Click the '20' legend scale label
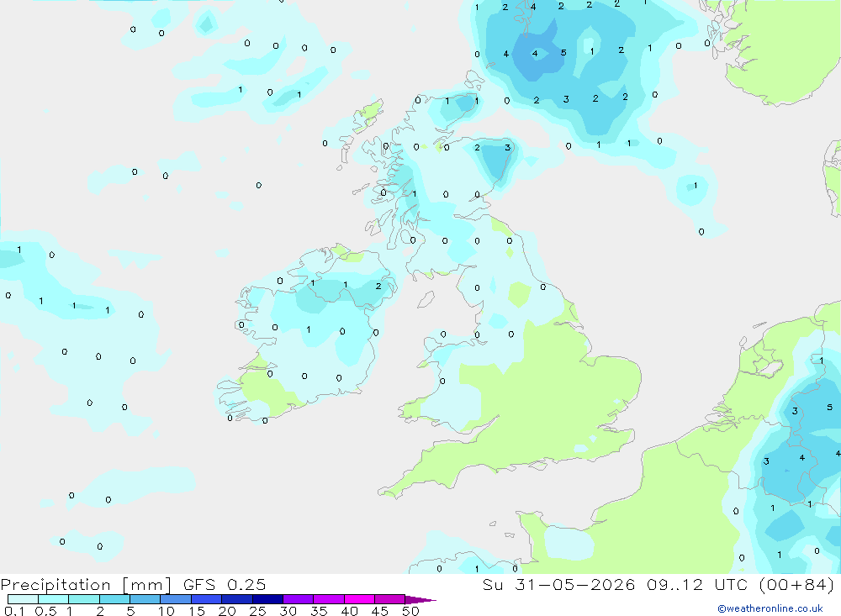This screenshot has height=616, width=841. (x=227, y=611)
